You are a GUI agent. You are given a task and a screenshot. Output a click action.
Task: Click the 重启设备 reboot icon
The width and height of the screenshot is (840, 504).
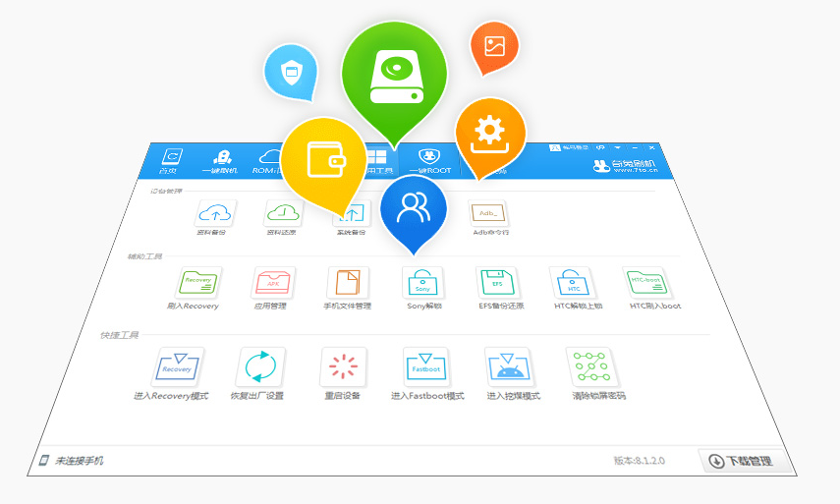[x=343, y=366]
